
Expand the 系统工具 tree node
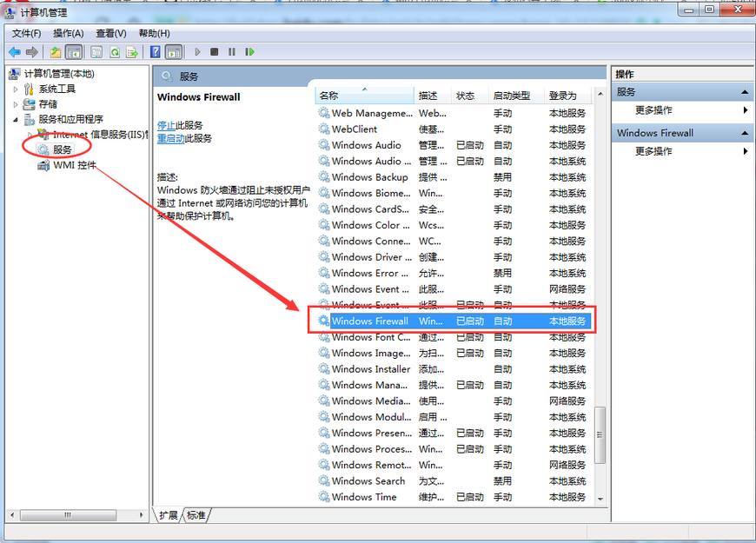[16, 89]
